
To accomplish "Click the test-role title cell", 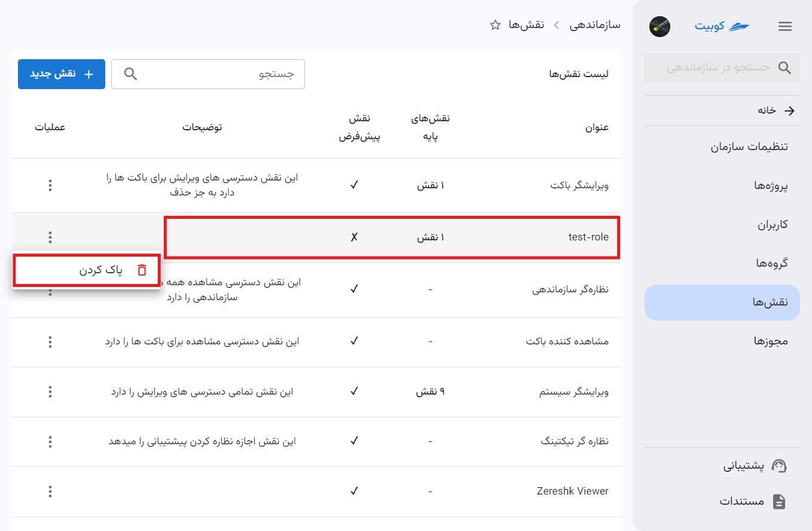I will [588, 237].
